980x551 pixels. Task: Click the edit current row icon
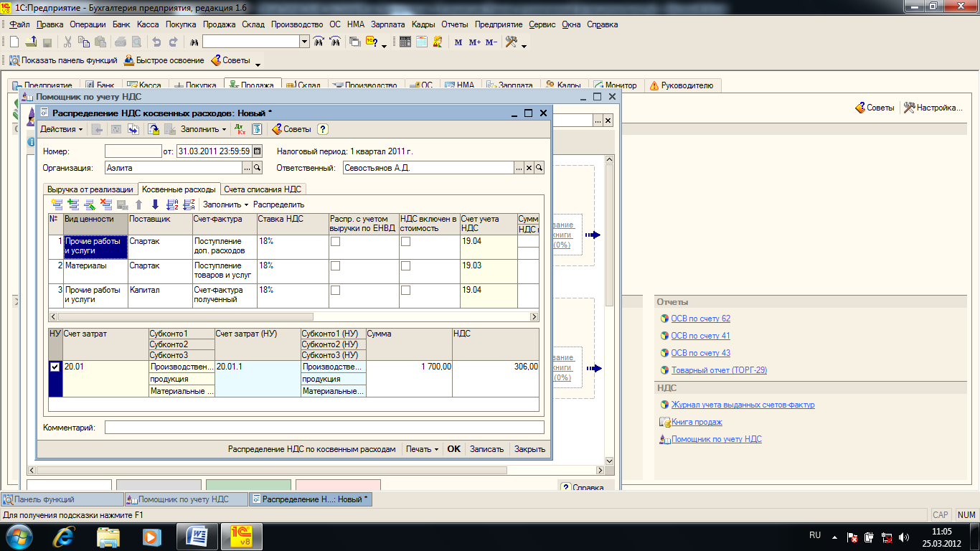point(90,204)
